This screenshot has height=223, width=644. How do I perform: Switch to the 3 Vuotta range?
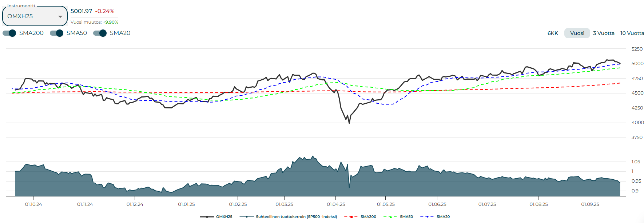(604, 33)
